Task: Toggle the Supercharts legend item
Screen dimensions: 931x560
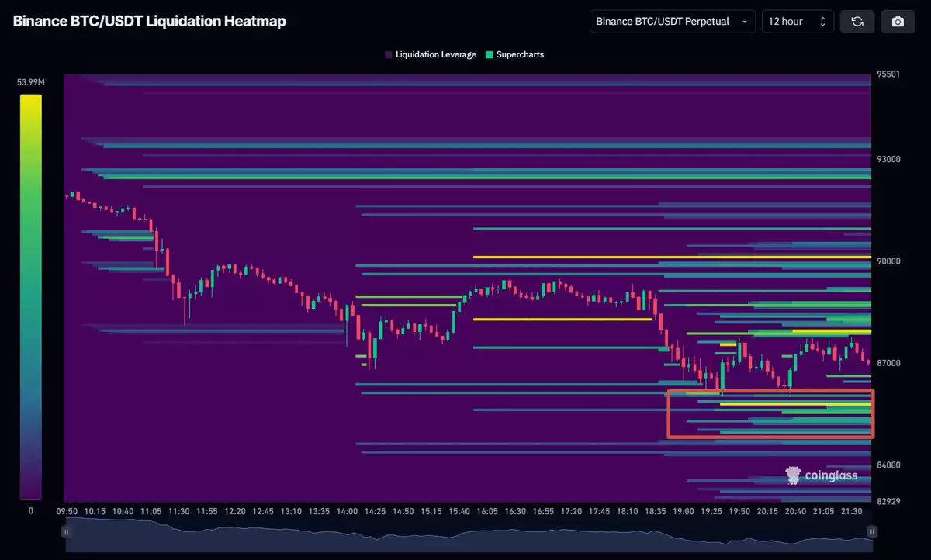Action: tap(514, 55)
